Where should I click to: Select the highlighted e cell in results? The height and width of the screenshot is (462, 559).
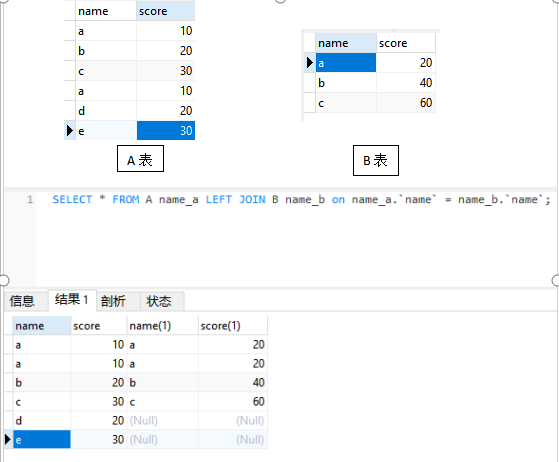pos(42,440)
